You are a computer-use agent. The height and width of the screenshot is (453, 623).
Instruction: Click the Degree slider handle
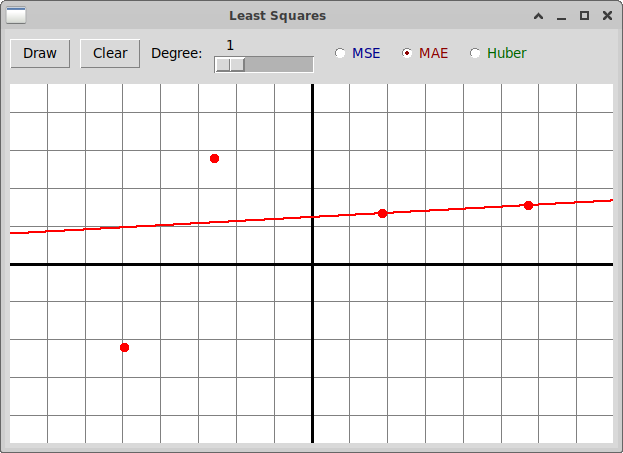(x=230, y=64)
